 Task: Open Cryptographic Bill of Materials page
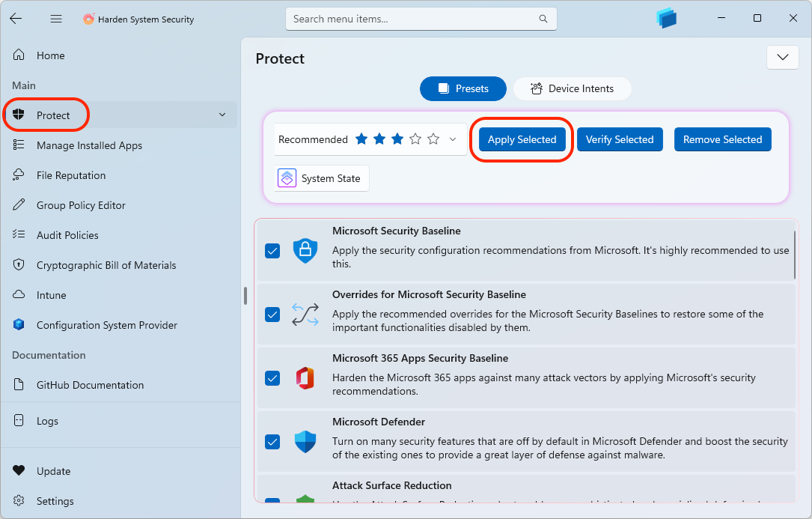coord(120,264)
